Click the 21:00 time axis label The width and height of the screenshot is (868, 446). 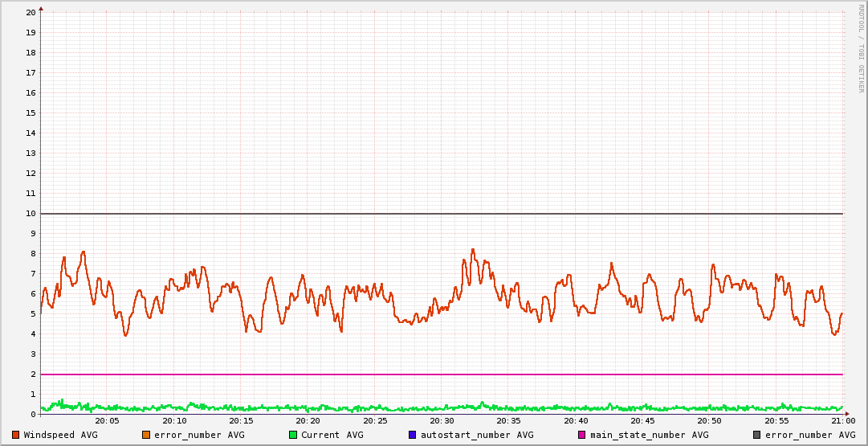click(x=842, y=420)
